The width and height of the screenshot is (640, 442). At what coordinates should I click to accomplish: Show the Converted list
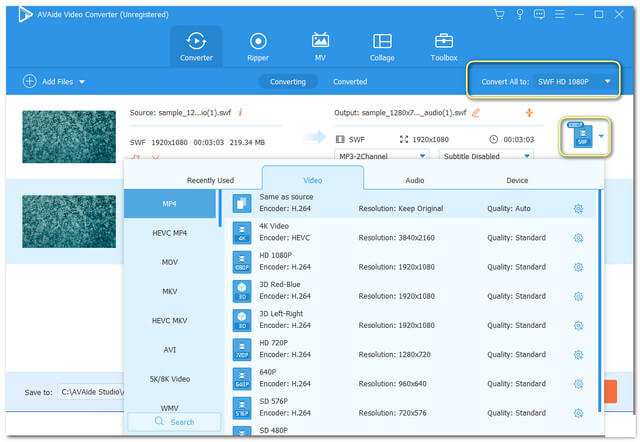tap(350, 82)
